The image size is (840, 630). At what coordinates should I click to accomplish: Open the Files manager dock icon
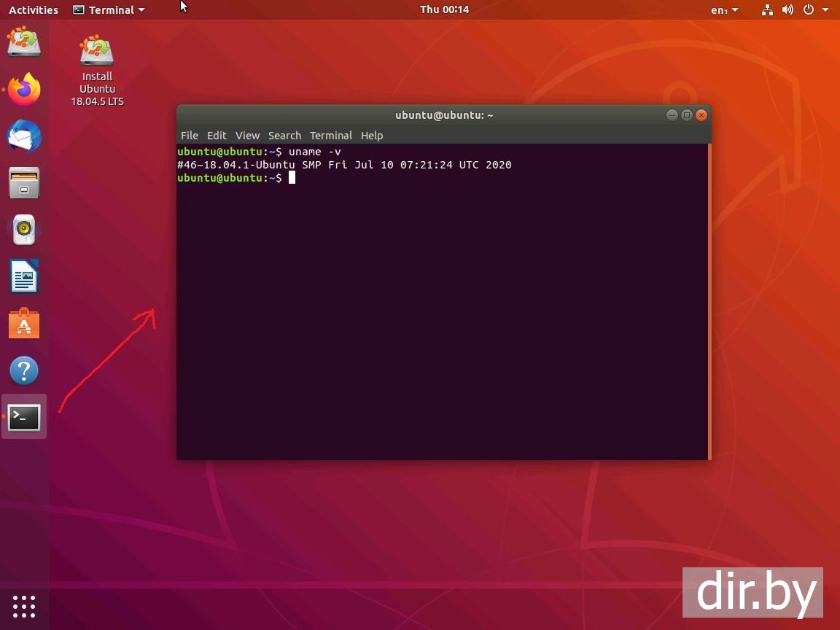[x=24, y=183]
